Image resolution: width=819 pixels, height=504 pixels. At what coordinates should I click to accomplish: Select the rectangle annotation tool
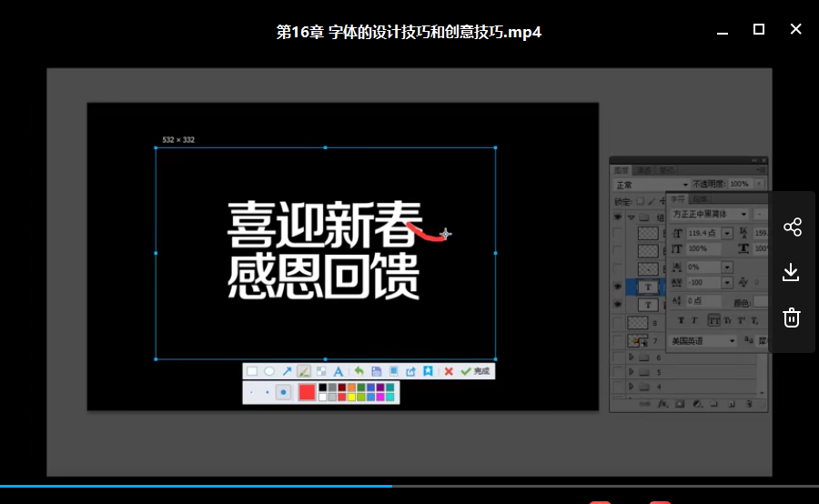tap(252, 371)
